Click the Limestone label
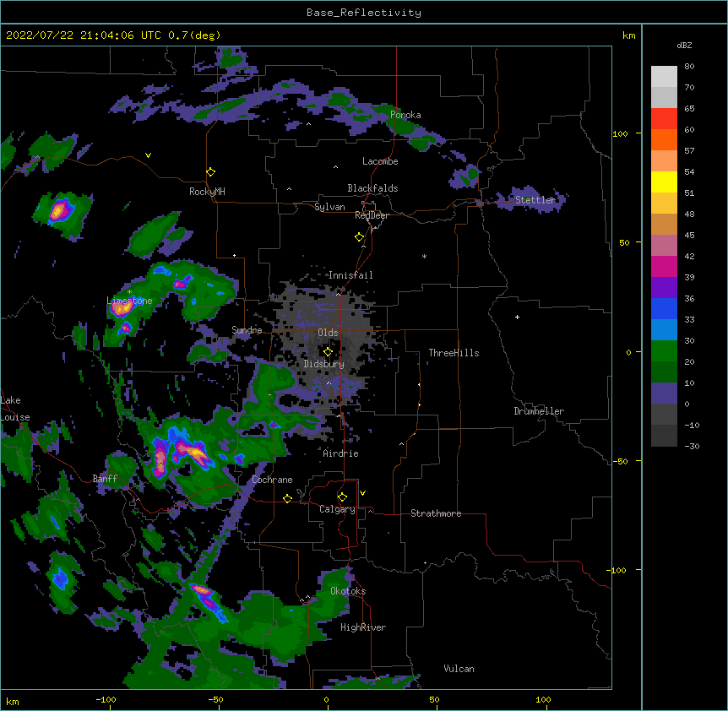Image resolution: width=728 pixels, height=711 pixels. 129,301
